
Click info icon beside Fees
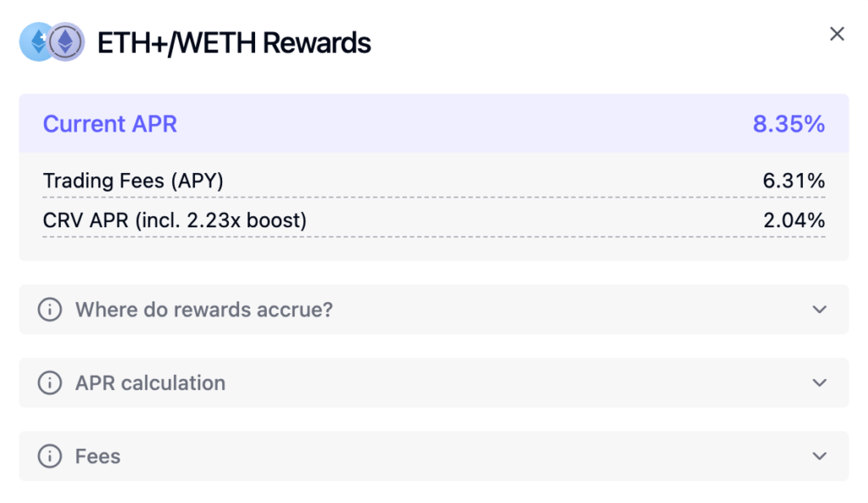pyautogui.click(x=50, y=456)
